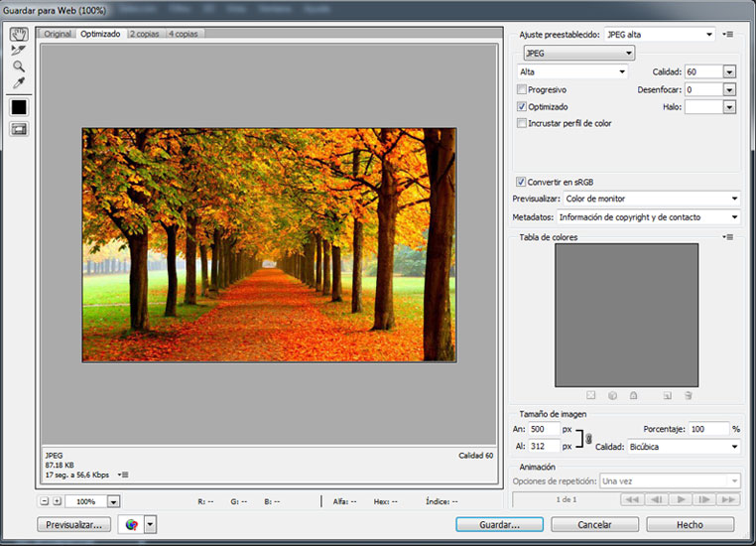The width and height of the screenshot is (756, 546).
Task: Click the Calidad 60 status text
Action: click(476, 456)
